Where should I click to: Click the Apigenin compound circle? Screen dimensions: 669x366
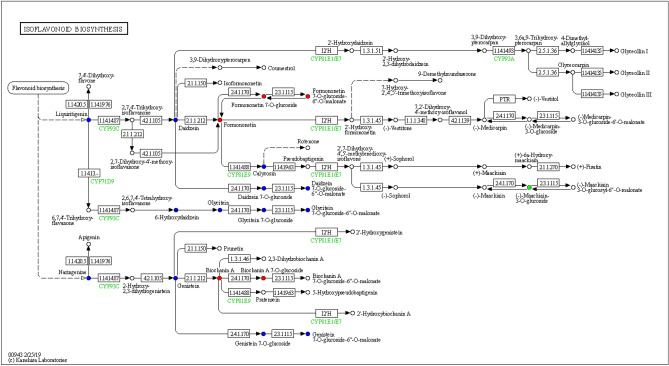click(88, 244)
